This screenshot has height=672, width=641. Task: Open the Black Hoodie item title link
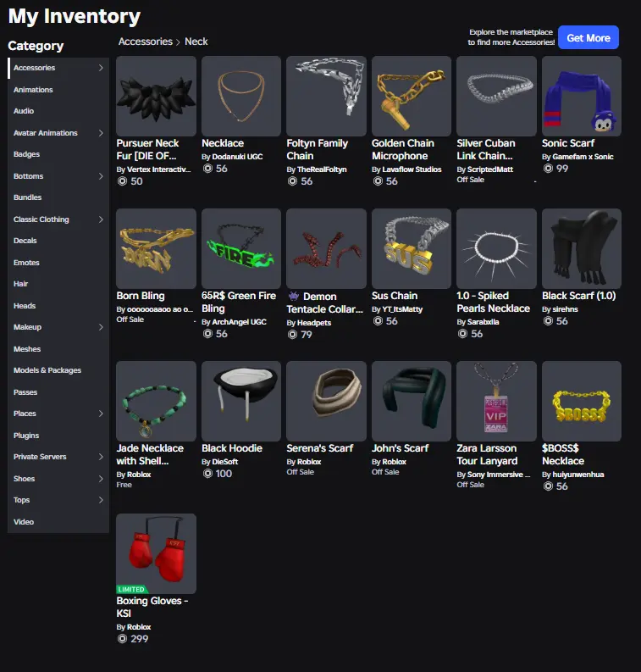point(232,447)
